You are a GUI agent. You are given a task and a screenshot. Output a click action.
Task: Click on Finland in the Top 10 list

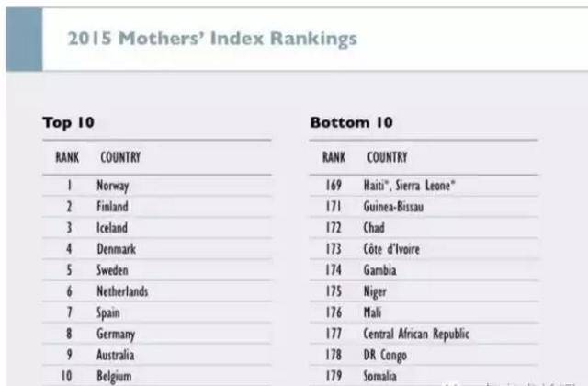(x=112, y=207)
